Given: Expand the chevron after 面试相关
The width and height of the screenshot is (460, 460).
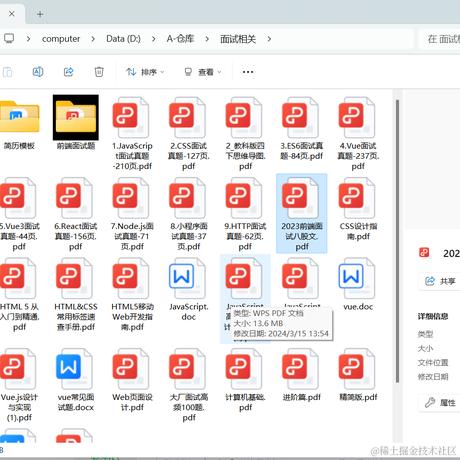Looking at the screenshot, I should tap(269, 39).
